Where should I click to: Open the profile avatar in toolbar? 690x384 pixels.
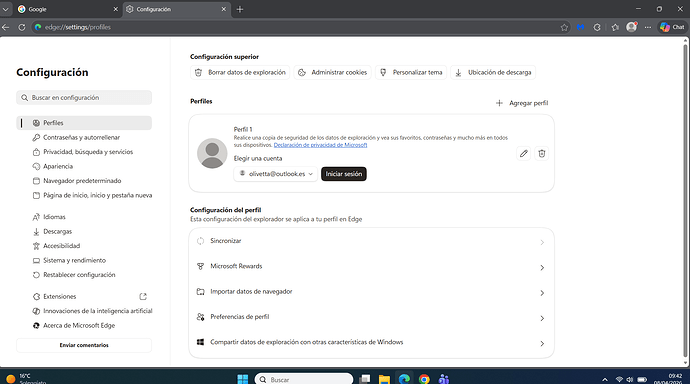coord(631,27)
